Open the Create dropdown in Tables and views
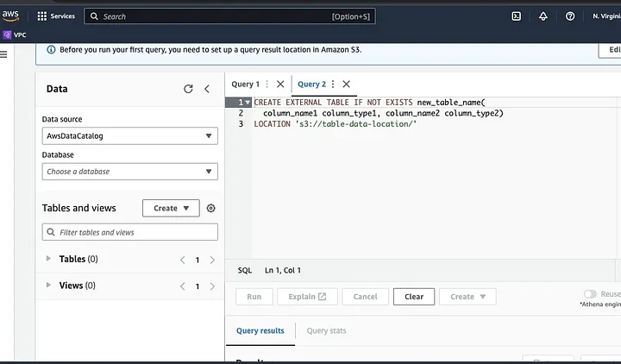Viewport: 621px width, 364px height. point(171,208)
